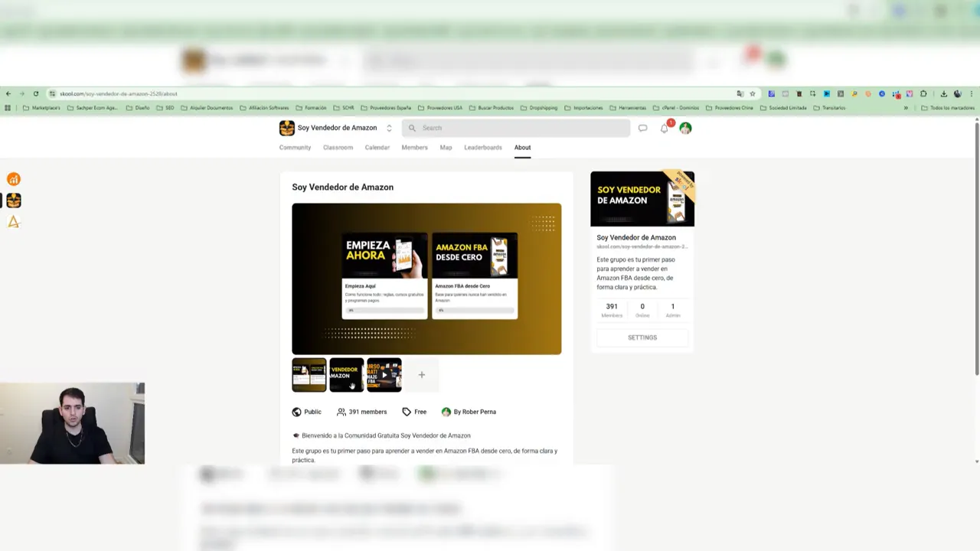Click the Search input field

click(x=516, y=128)
